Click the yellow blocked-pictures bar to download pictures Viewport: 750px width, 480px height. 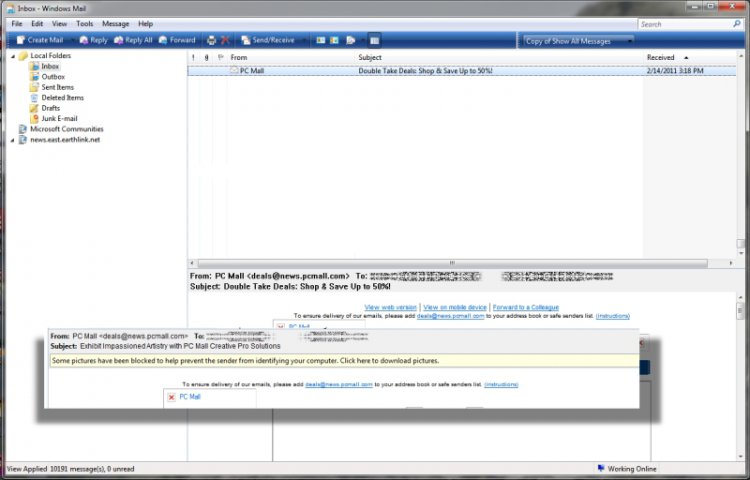tap(344, 360)
